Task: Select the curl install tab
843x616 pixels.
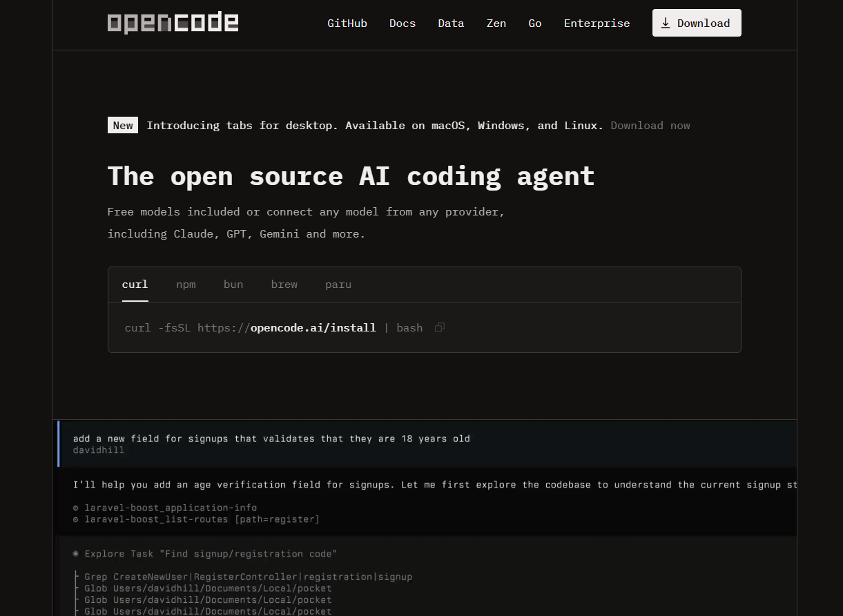Action: [x=135, y=285]
